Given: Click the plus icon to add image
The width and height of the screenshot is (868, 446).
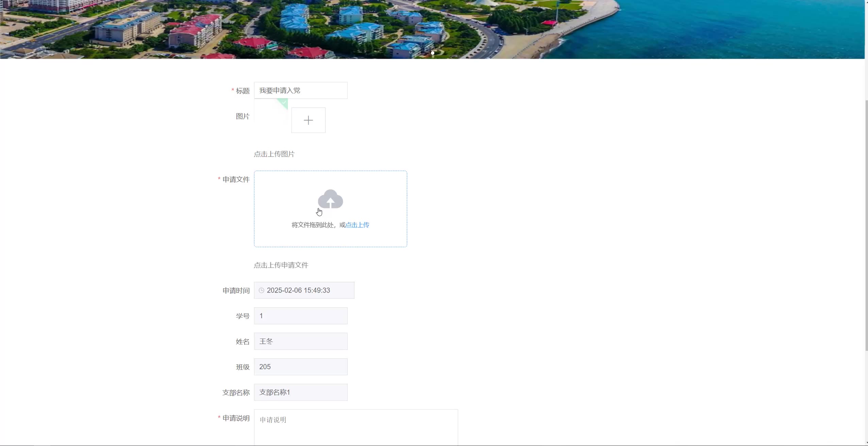Looking at the screenshot, I should [308, 120].
